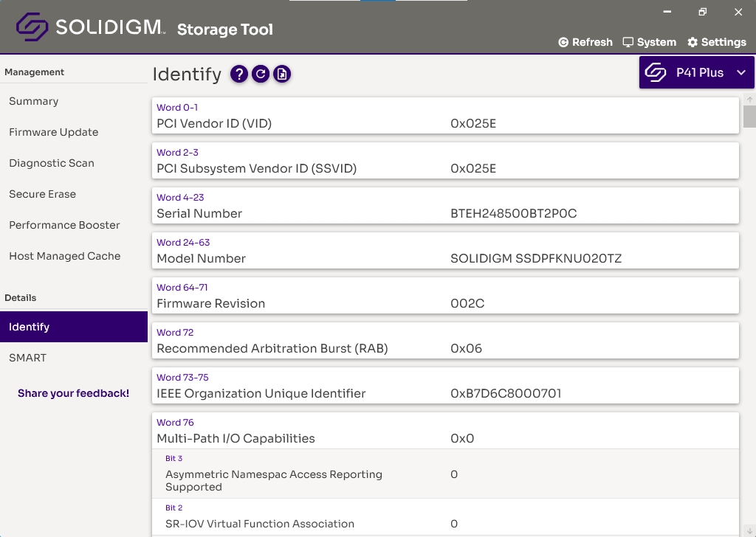Go to Firmware Update section
This screenshot has width=756, height=537.
[74, 132]
